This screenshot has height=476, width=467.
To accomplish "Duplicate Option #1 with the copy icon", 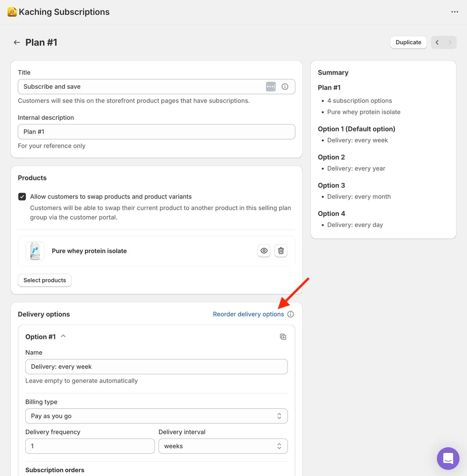I will (283, 337).
